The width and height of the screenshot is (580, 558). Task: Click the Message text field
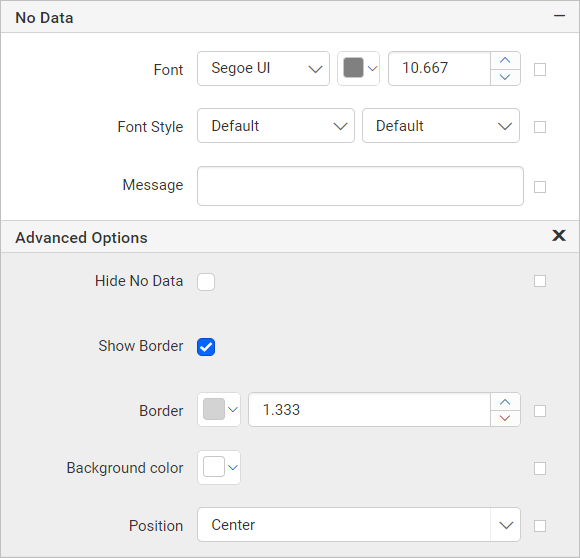(x=360, y=186)
